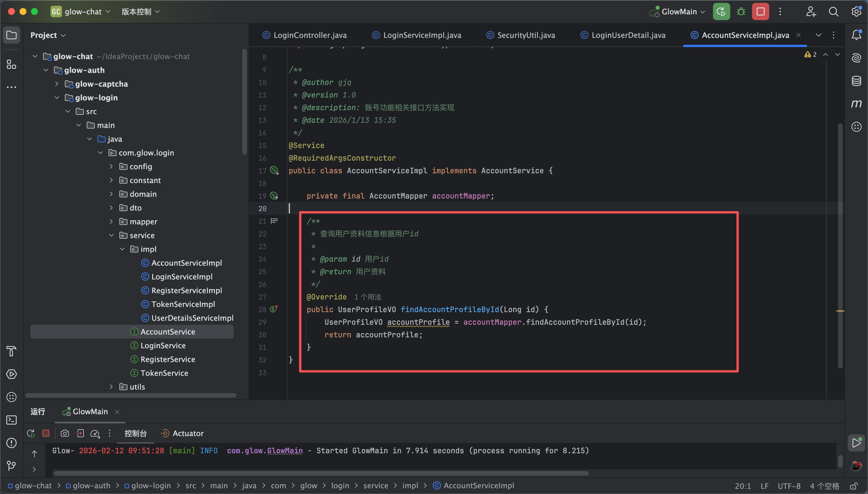This screenshot has width=868, height=494.
Task: Open the Maven tool window icon
Action: [x=856, y=104]
